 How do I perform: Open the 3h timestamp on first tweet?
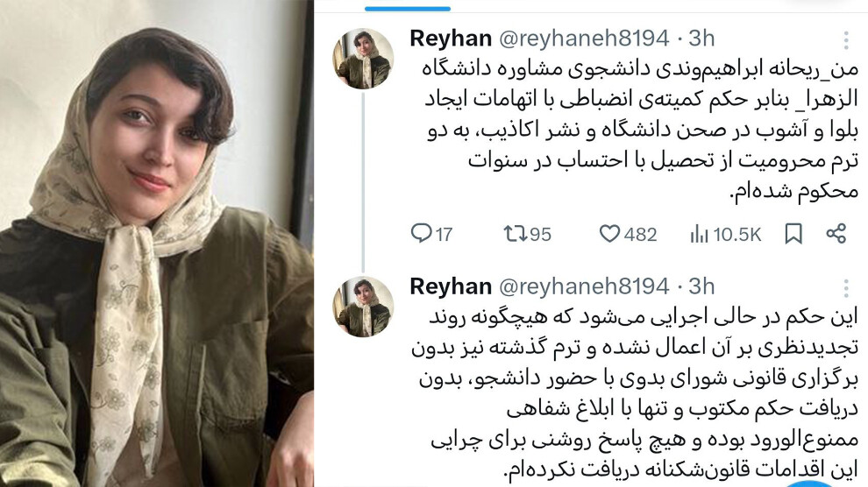701,39
